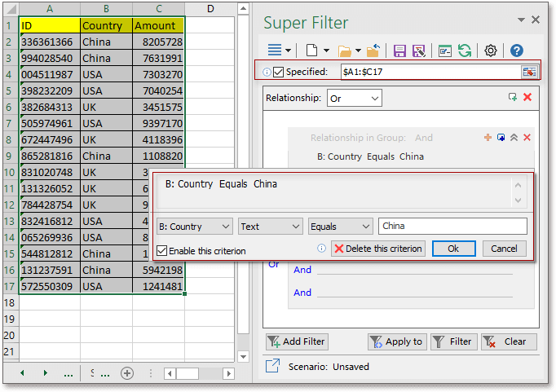Toggle Enable this criterion checkbox
The image size is (556, 392).
coord(161,250)
